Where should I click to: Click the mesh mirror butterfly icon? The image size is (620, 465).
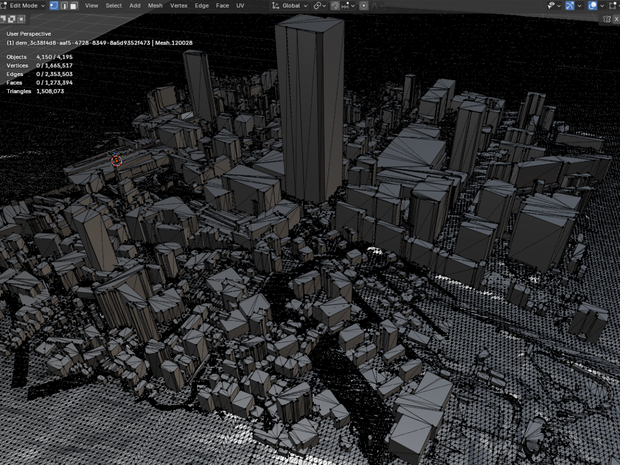pyautogui.click(x=607, y=19)
